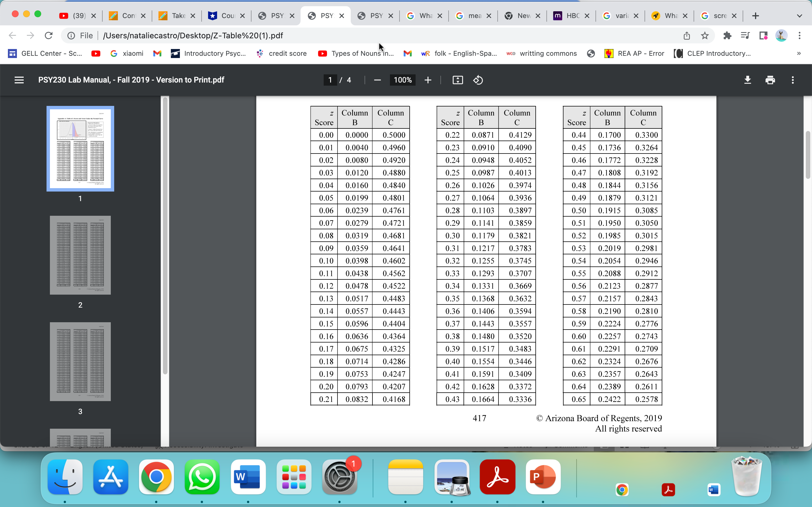
Task: Open the credit score bookmark
Action: (282, 53)
